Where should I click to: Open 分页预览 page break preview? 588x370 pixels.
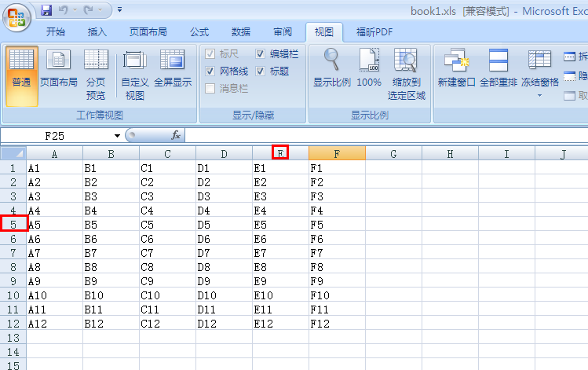click(x=96, y=75)
